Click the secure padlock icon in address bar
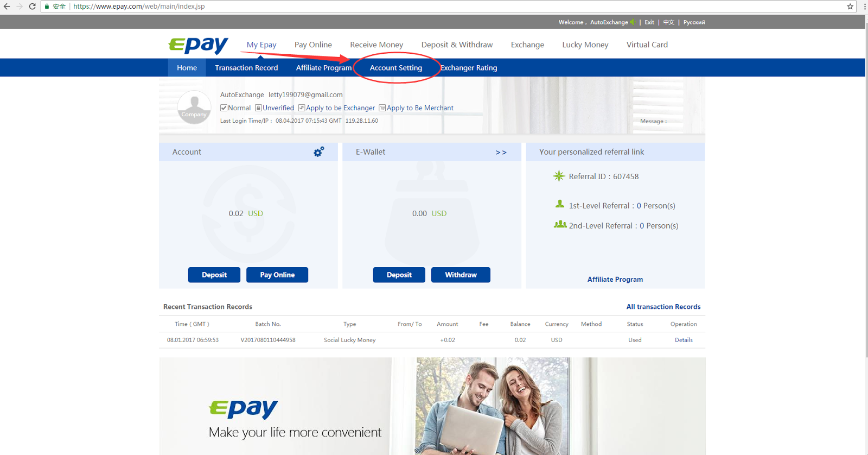 coord(47,7)
